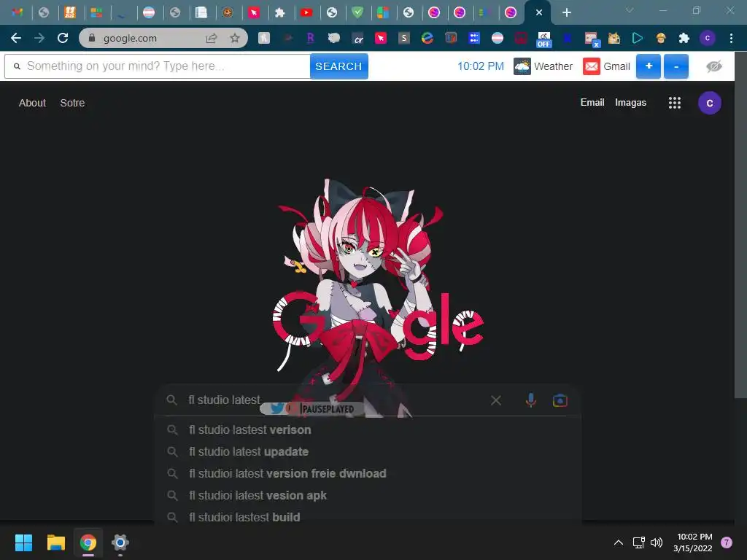Click the 'Something on your mind?' search field
The image size is (747, 560).
pyautogui.click(x=158, y=66)
